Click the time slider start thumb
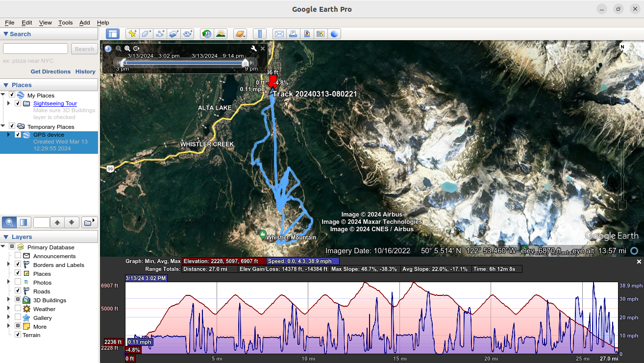 click(123, 63)
